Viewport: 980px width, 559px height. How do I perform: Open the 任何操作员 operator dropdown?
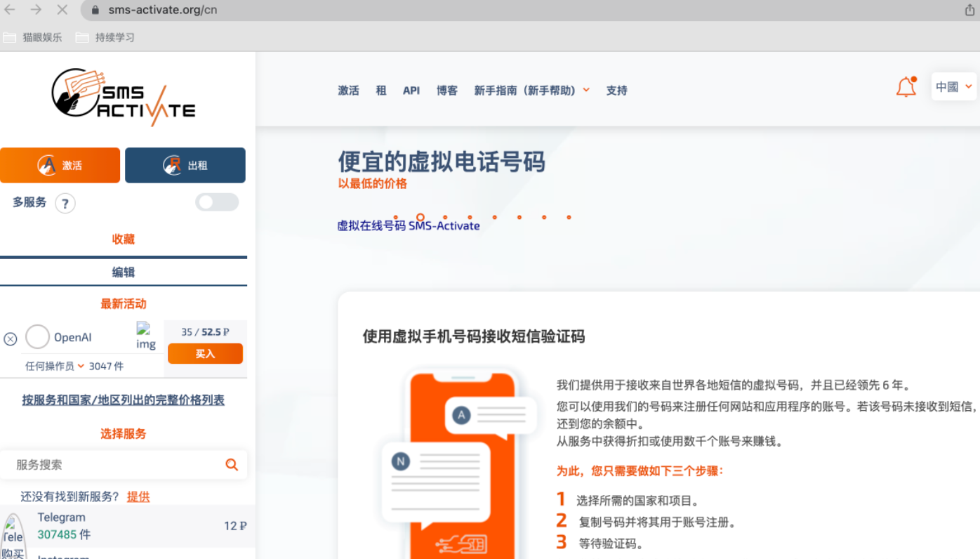(55, 366)
